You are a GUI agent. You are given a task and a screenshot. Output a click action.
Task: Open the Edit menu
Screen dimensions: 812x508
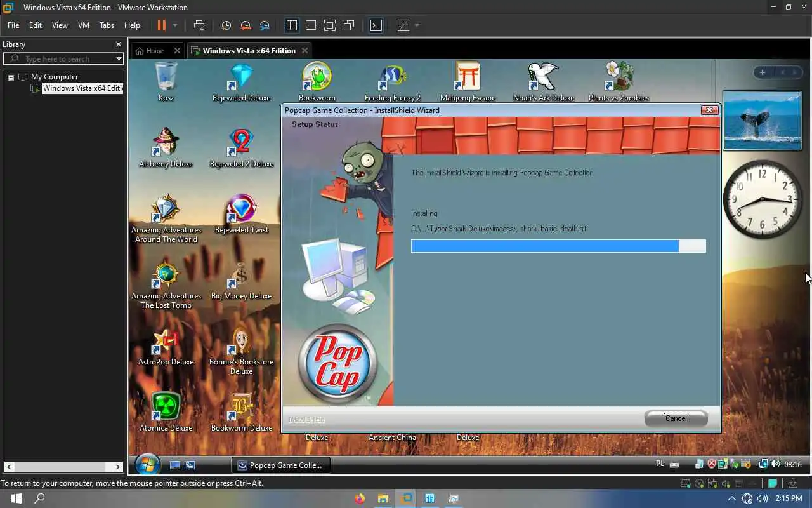[x=36, y=25]
